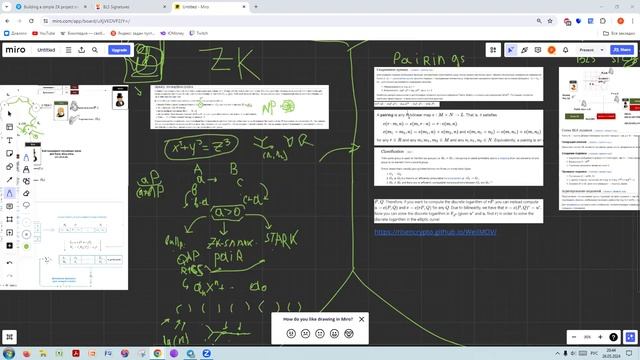
Task: Open the Templates tool in left toolbar
Action: (9, 127)
